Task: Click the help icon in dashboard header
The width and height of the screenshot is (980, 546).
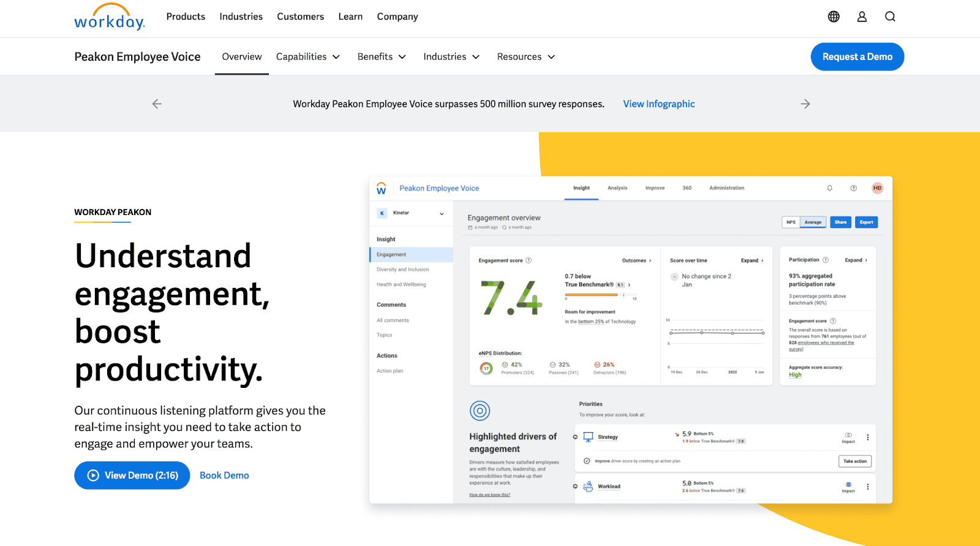Action: pyautogui.click(x=854, y=188)
